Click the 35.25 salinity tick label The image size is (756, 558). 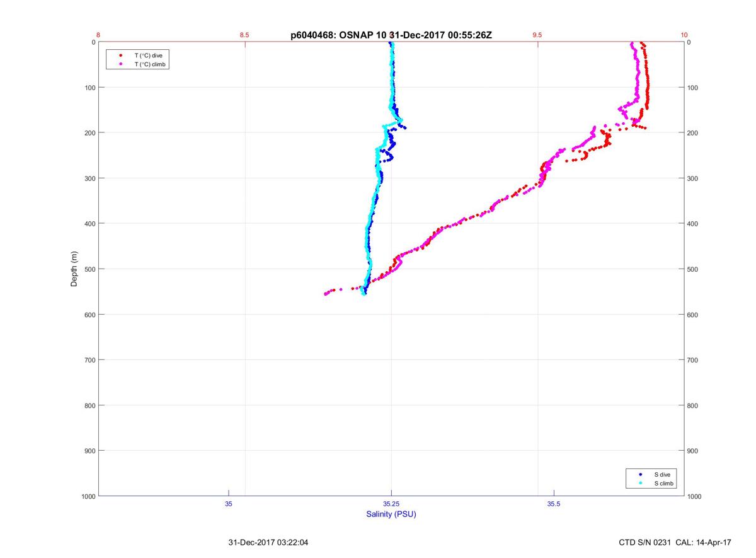(391, 504)
